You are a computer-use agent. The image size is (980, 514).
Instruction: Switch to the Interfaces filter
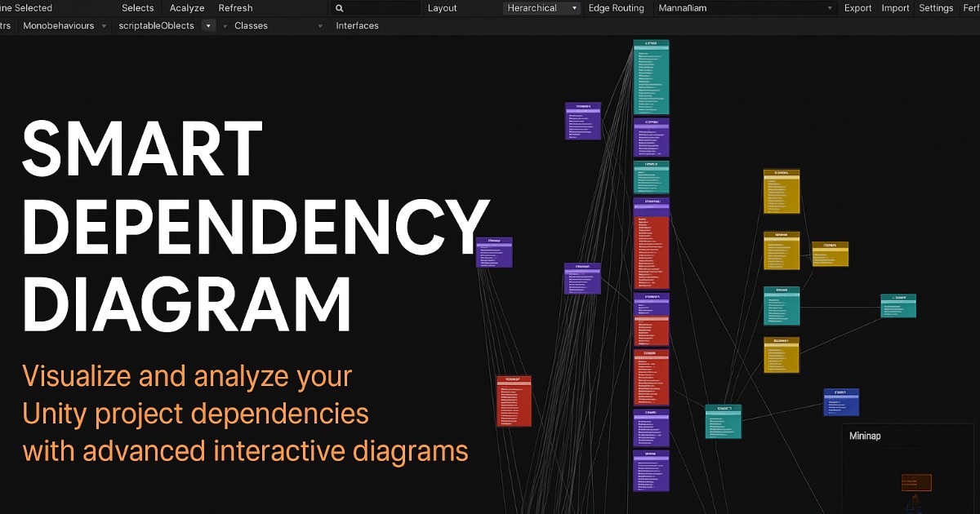point(357,25)
